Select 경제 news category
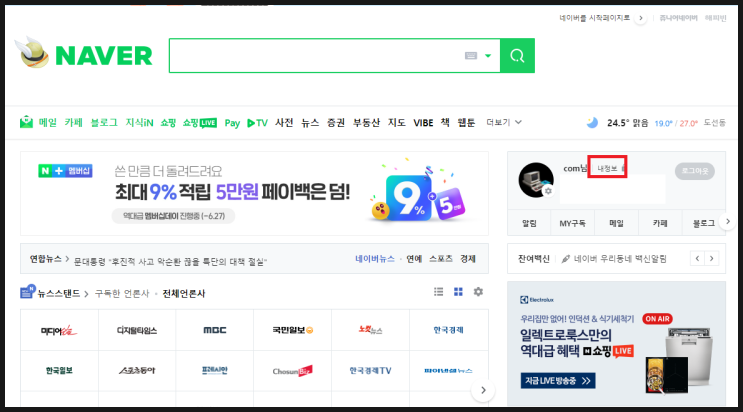 [468, 259]
